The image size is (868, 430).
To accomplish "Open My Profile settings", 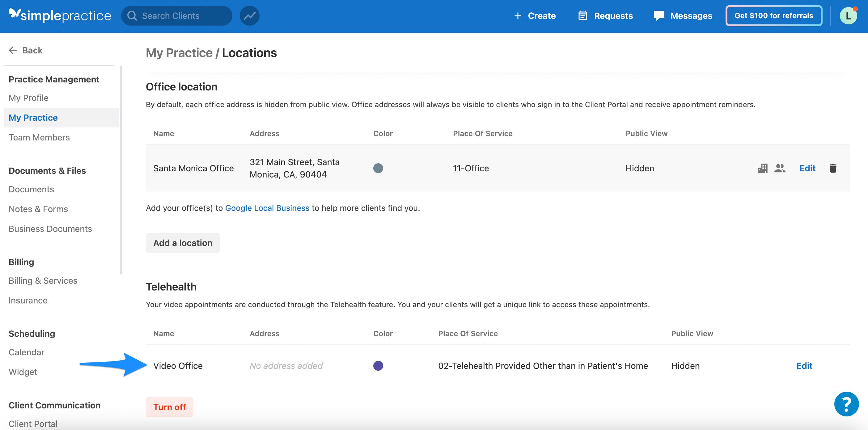I will click(29, 98).
